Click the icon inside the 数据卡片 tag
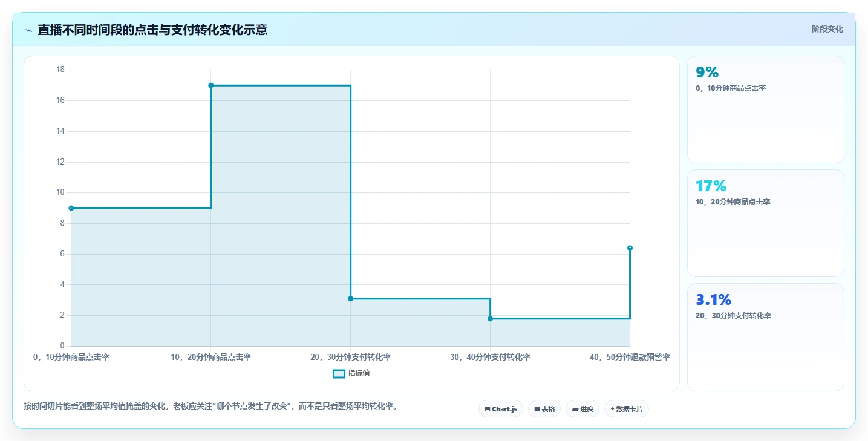 (x=612, y=410)
